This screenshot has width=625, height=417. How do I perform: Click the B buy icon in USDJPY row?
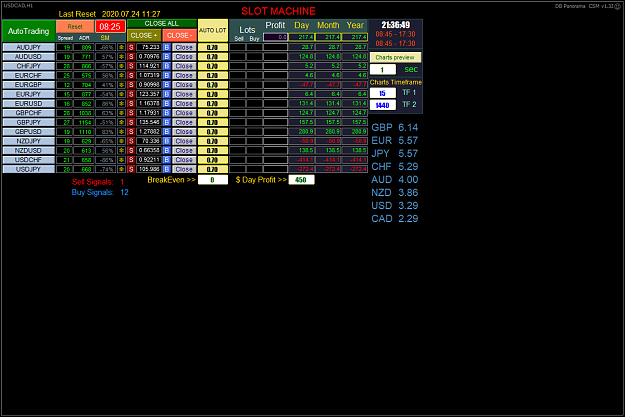click(167, 169)
